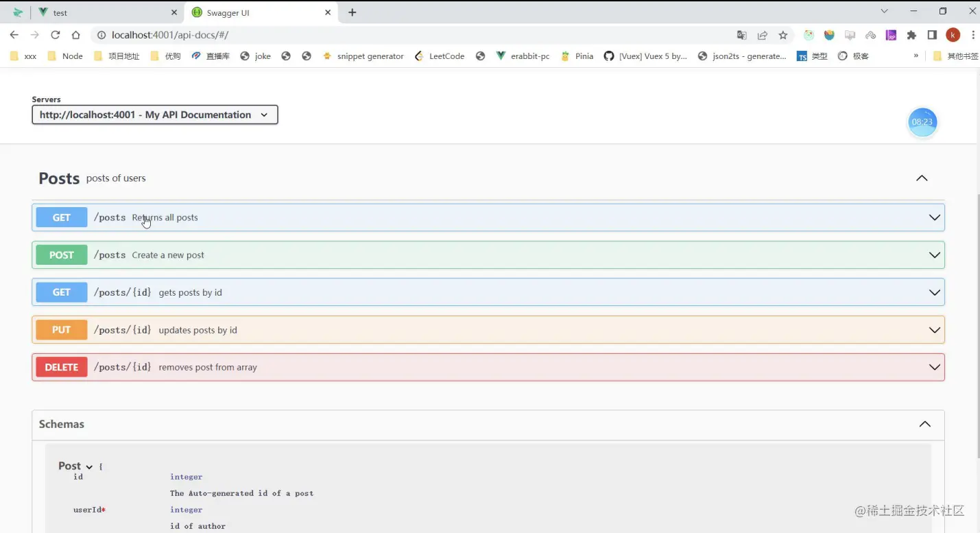Open the Servers dropdown

tap(155, 115)
